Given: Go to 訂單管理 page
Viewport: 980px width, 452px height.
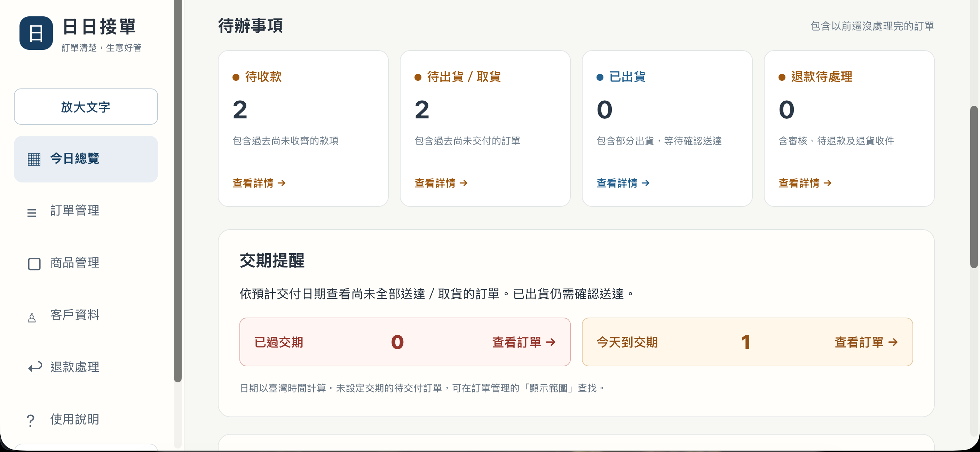Looking at the screenshot, I should point(86,211).
